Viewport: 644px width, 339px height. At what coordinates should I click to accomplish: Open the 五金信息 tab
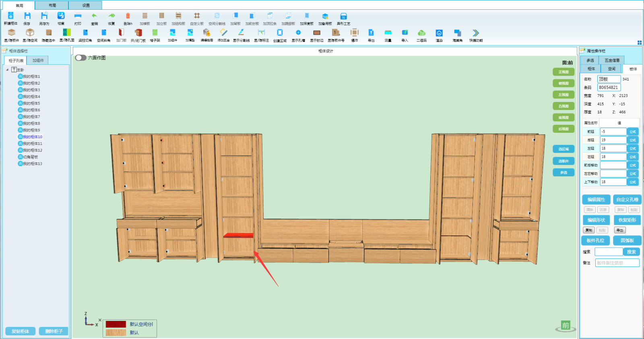point(612,60)
